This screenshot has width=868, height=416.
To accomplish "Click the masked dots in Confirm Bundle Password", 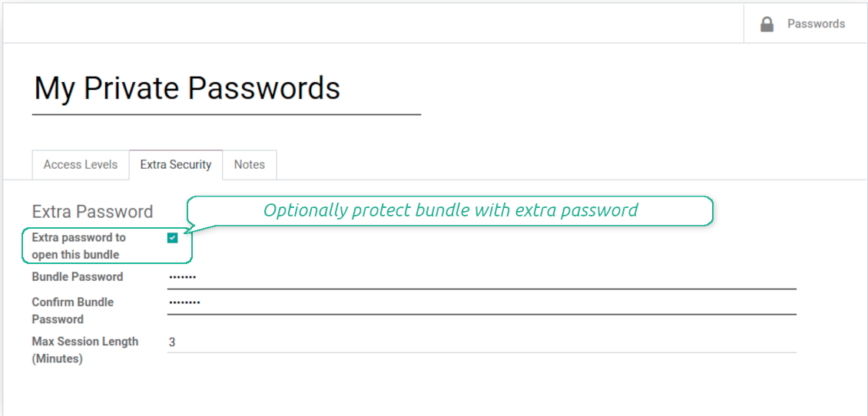I will [184, 302].
